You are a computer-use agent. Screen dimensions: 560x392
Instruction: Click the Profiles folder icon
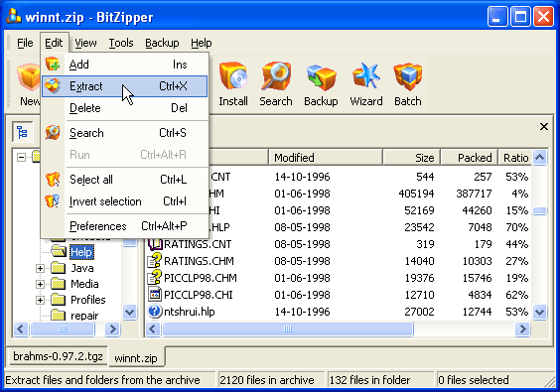[58, 300]
